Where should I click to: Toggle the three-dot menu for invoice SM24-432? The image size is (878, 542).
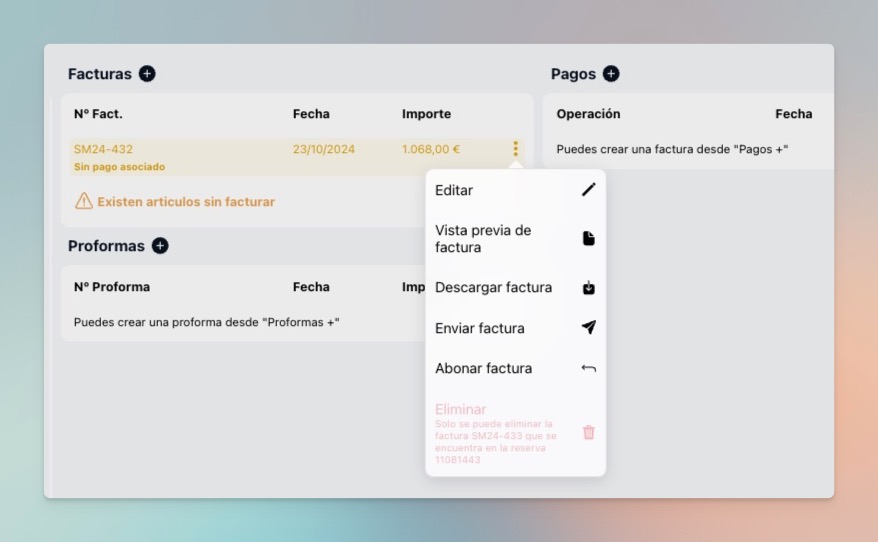(x=515, y=149)
